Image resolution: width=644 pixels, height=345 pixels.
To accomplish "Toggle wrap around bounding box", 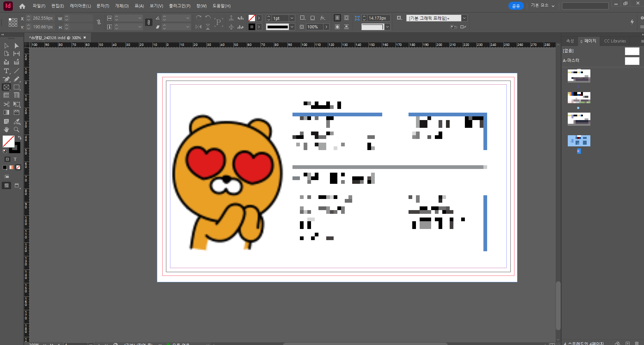I will (346, 18).
